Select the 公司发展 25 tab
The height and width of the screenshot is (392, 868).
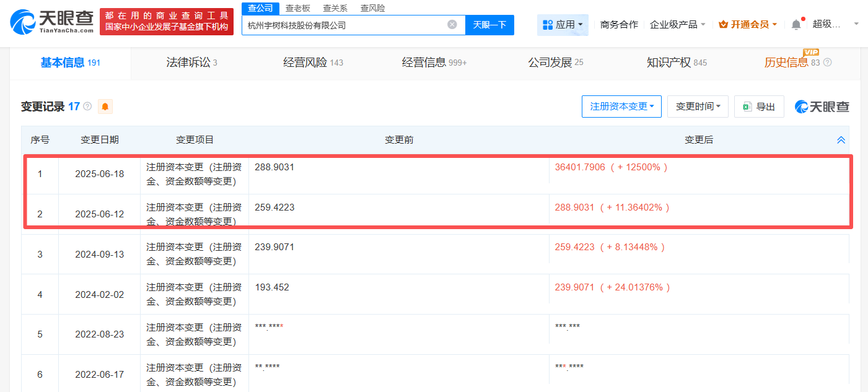coord(556,63)
